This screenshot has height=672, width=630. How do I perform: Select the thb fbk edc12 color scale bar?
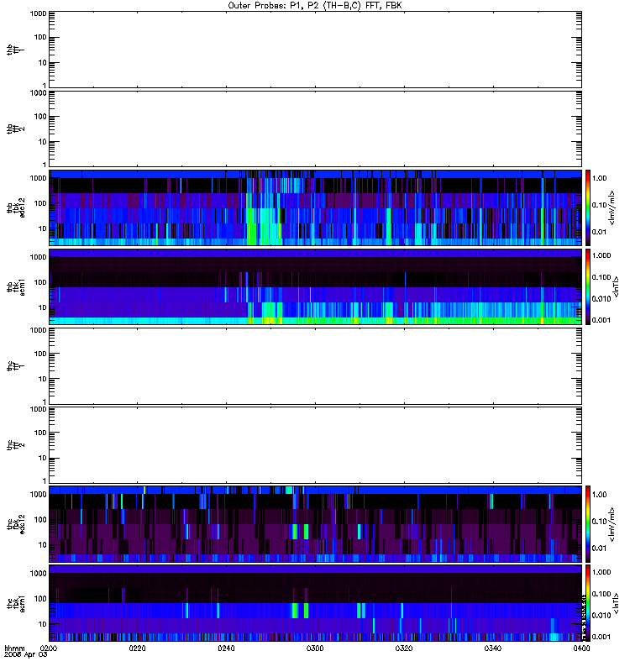click(x=588, y=207)
